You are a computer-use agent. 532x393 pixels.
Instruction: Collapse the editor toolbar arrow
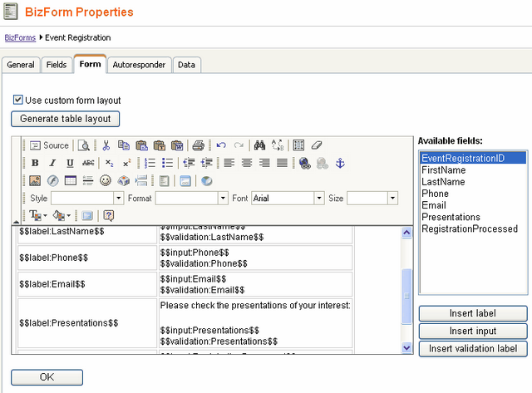pos(16,221)
